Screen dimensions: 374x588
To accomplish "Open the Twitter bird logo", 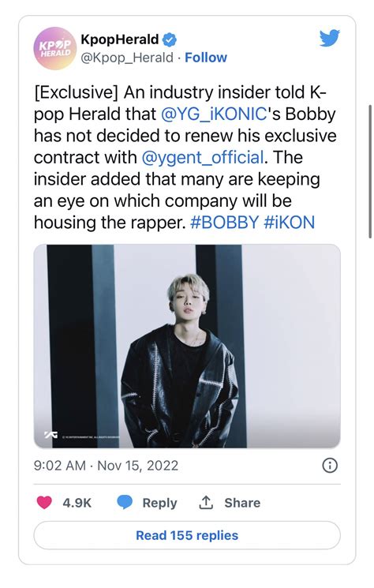I will tap(330, 38).
